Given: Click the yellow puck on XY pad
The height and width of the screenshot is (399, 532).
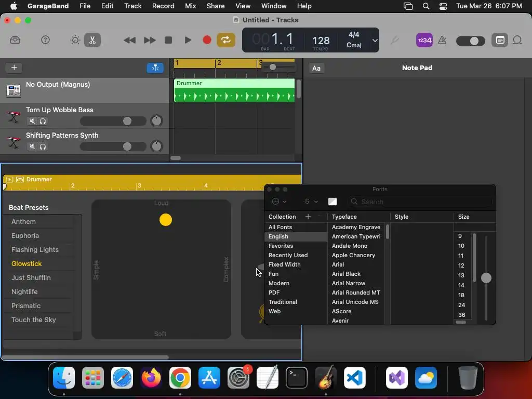Looking at the screenshot, I should [166, 220].
